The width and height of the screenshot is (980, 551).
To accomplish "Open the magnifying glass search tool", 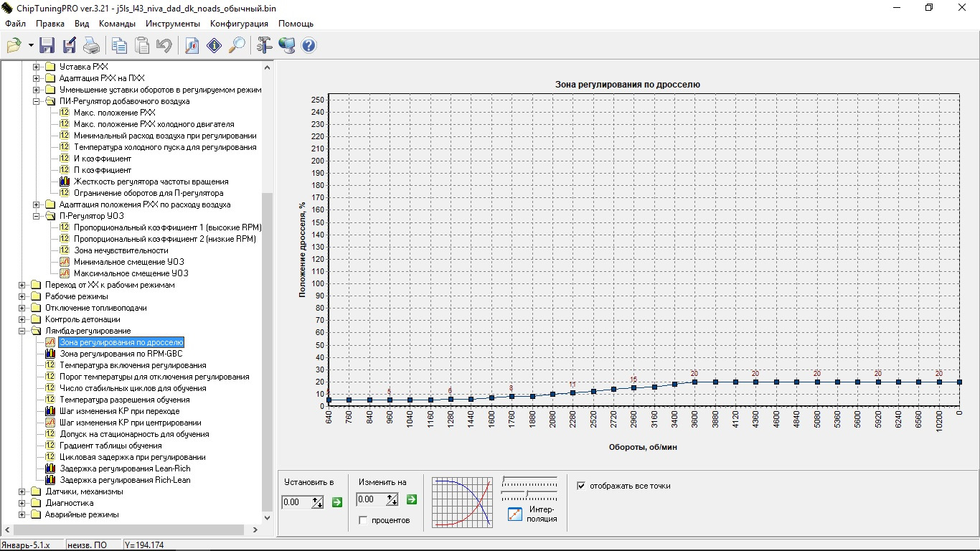I will click(x=236, y=46).
